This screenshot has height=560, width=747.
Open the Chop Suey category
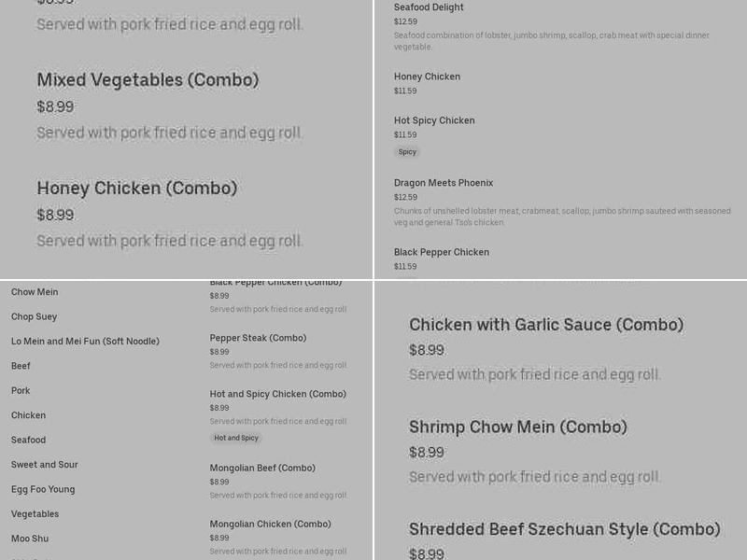click(35, 316)
